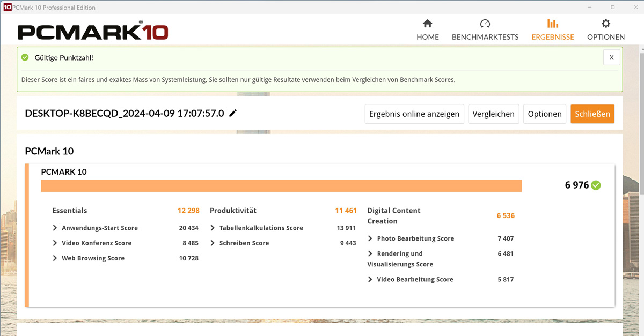
Task: Click the gear icon above Optionen
Action: (x=606, y=24)
